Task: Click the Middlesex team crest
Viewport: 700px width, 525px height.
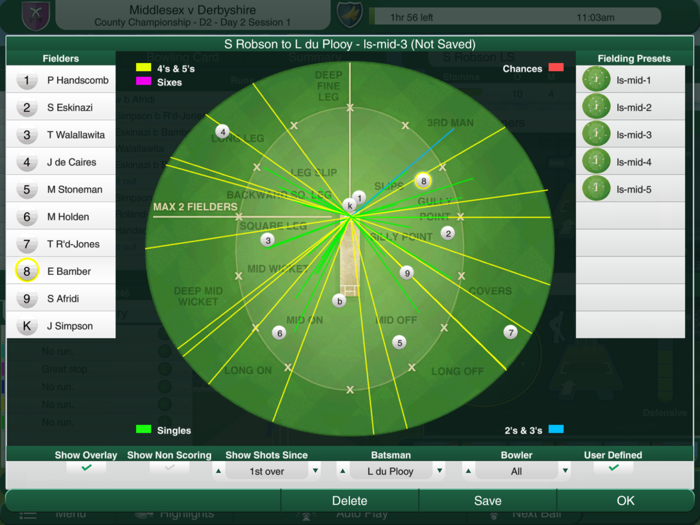Action: click(36, 15)
